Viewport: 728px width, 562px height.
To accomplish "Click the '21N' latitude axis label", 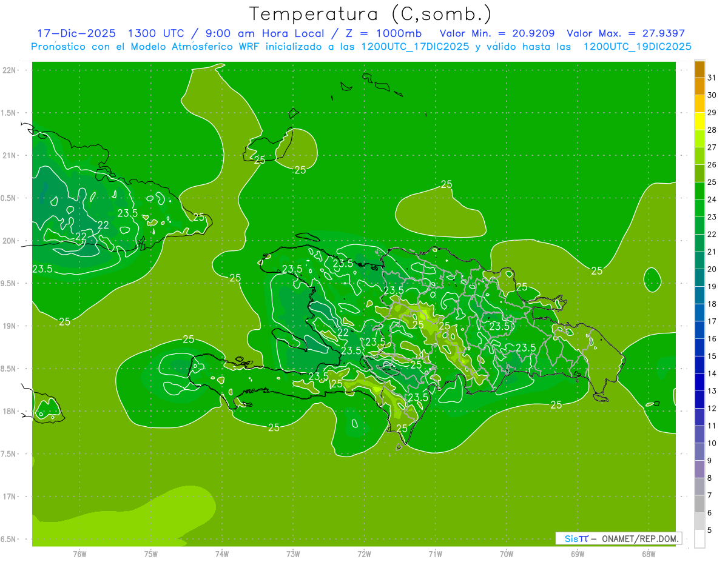I will pos(10,155).
